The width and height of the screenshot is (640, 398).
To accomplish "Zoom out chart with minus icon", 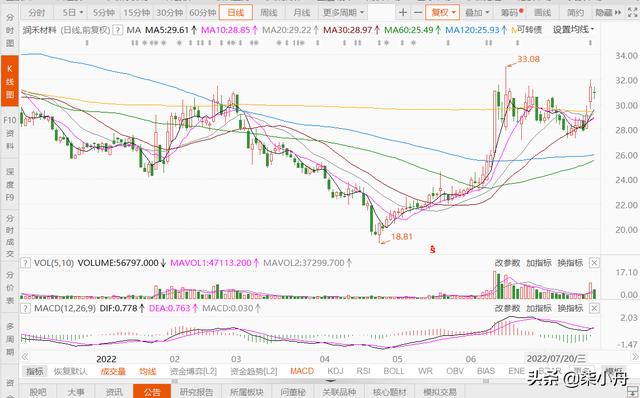I will point(418,13).
